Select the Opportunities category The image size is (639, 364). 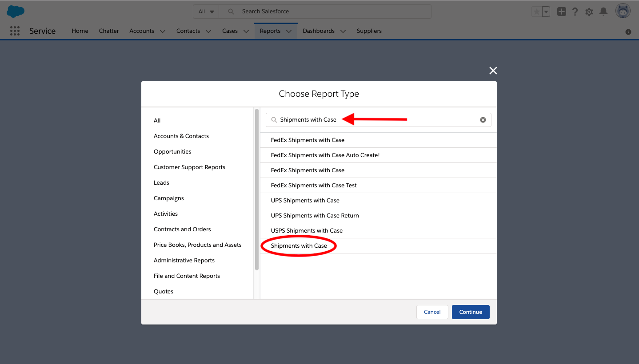(172, 152)
